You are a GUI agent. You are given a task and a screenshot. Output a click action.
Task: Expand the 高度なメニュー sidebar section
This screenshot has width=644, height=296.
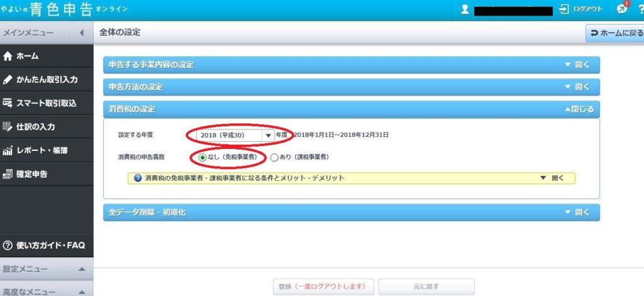click(47, 288)
